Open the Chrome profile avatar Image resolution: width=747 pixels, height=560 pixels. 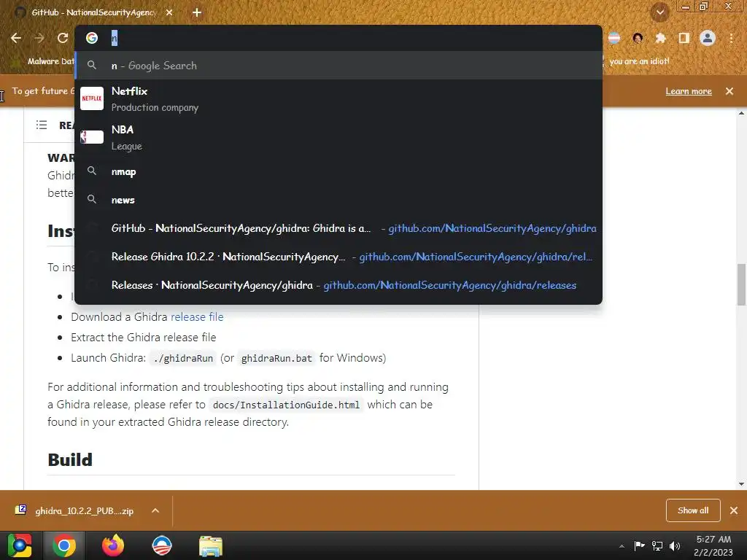coord(708,38)
